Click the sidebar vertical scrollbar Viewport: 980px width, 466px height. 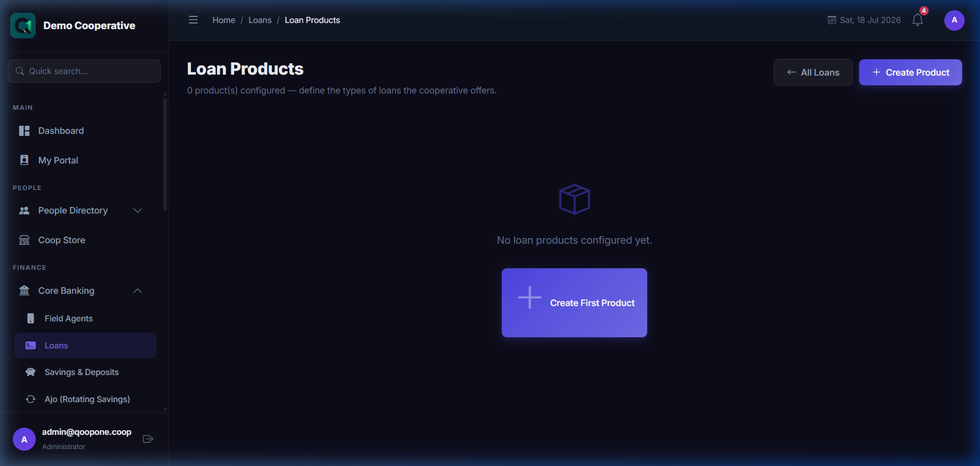pos(165,153)
